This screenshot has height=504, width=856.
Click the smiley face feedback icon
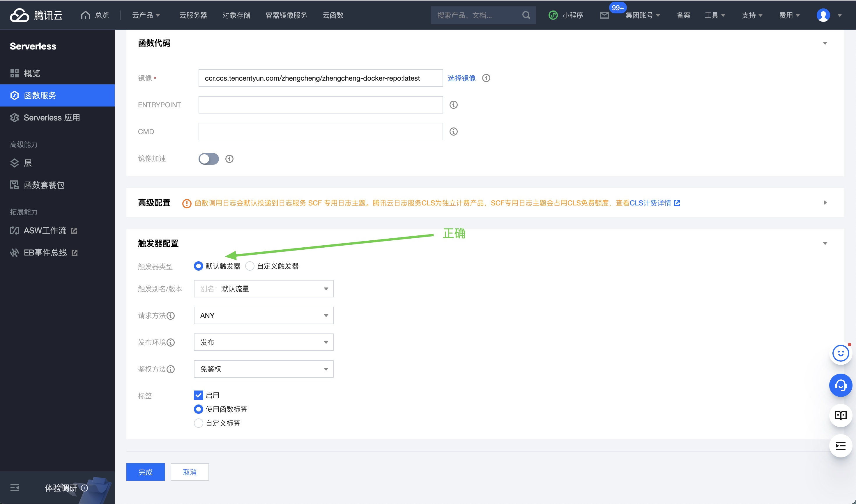pos(840,354)
